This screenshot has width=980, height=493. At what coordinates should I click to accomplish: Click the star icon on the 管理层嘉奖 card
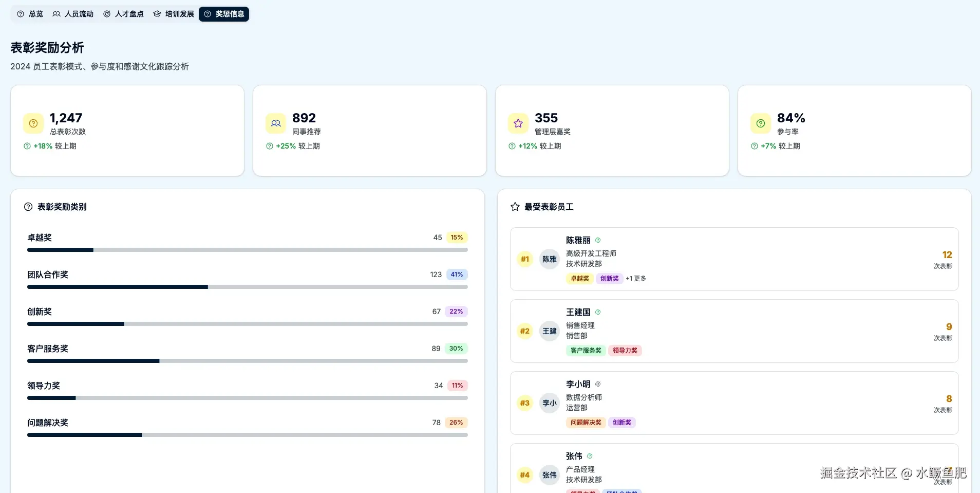pyautogui.click(x=518, y=123)
